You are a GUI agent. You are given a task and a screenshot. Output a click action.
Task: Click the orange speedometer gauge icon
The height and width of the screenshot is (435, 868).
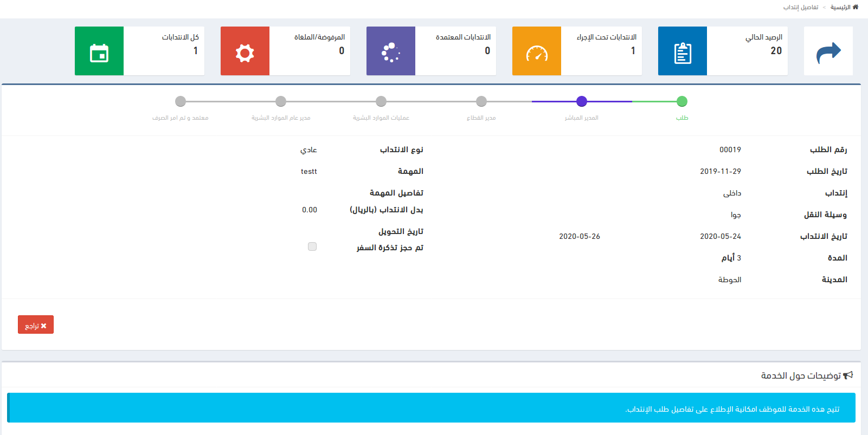[536, 52]
